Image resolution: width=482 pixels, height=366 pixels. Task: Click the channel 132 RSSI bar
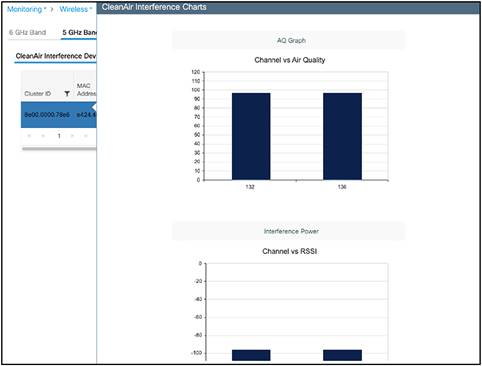point(251,355)
